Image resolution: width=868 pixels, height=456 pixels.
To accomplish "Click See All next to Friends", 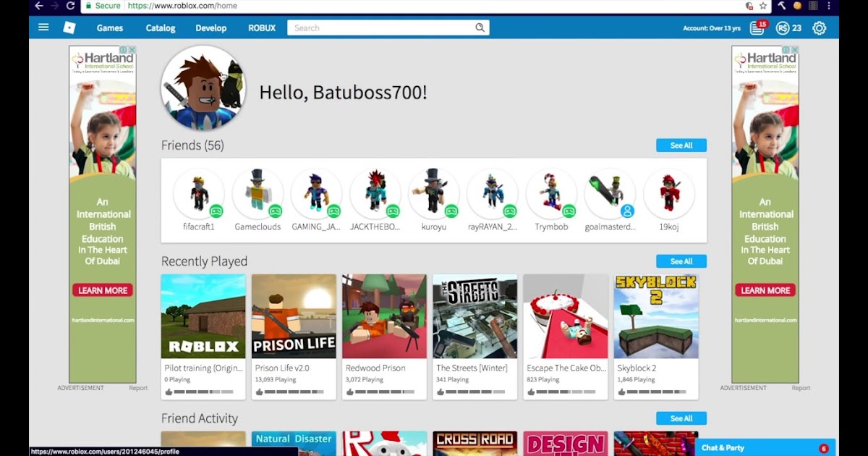I will click(681, 145).
